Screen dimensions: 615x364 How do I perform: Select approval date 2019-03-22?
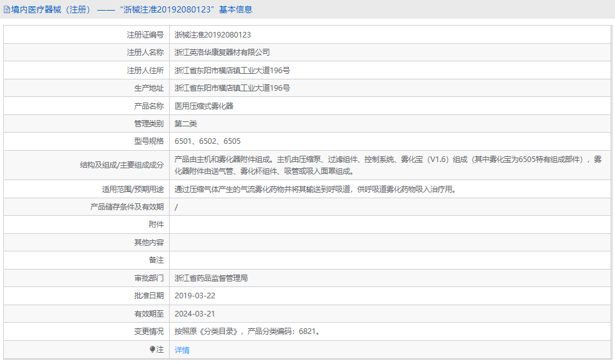point(195,295)
